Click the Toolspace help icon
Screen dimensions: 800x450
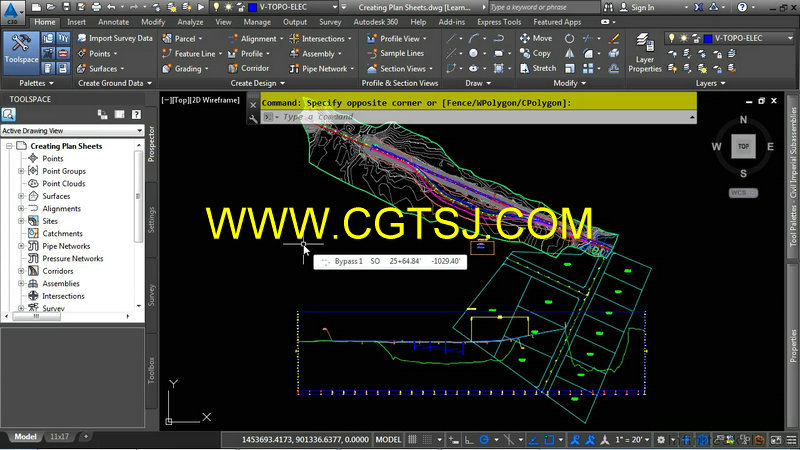[136, 114]
